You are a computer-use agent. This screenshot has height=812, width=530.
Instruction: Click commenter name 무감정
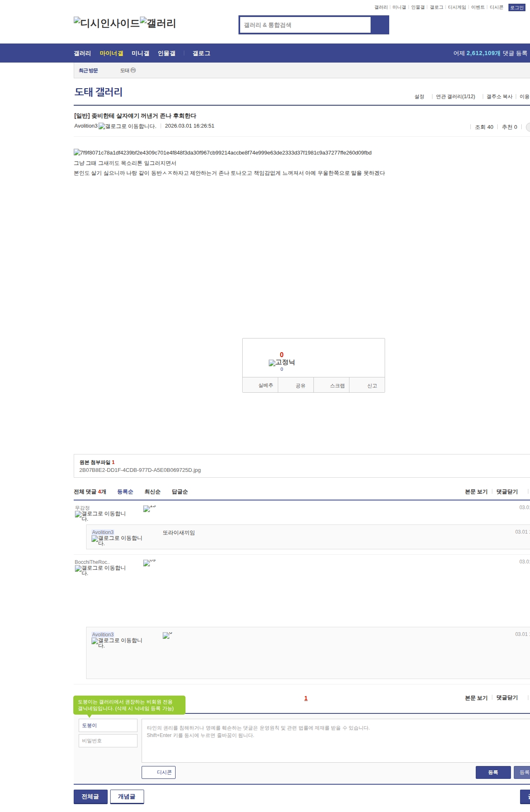point(82,508)
